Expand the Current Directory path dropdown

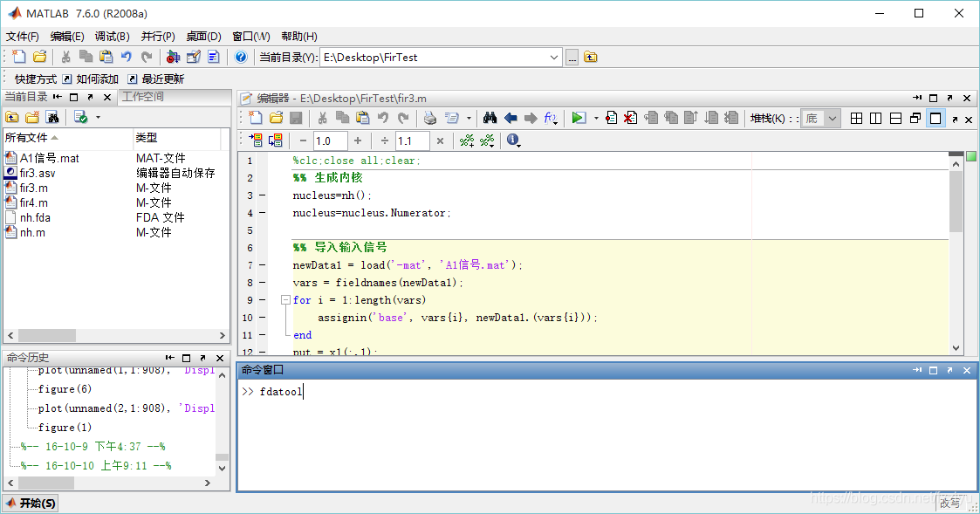pyautogui.click(x=554, y=58)
